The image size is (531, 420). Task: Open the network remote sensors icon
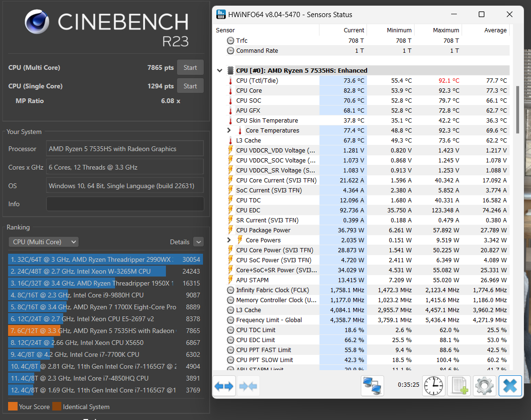pos(372,386)
